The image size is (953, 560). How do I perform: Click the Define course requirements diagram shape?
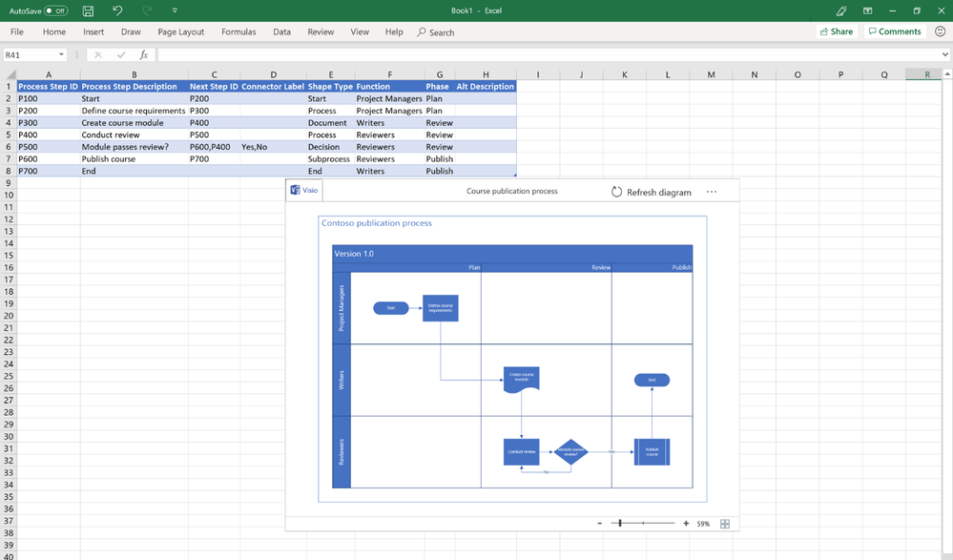[x=441, y=308]
